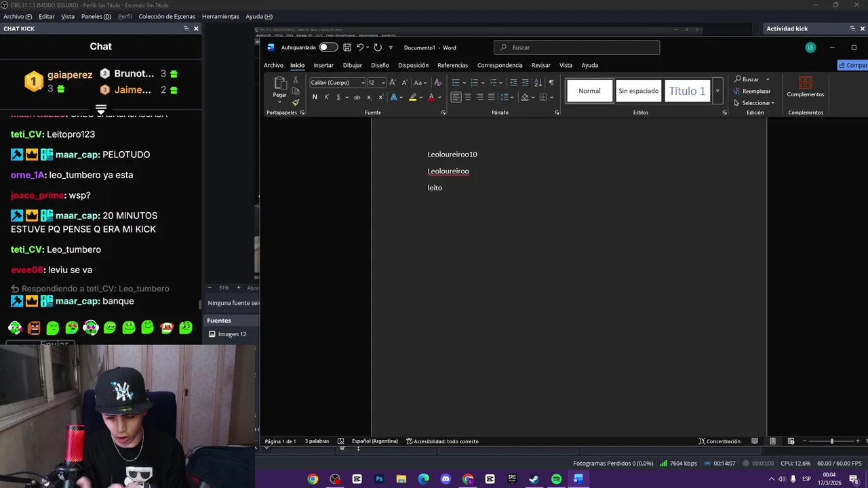Click the increase font size icon
The height and width of the screenshot is (488, 868).
pyautogui.click(x=393, y=83)
